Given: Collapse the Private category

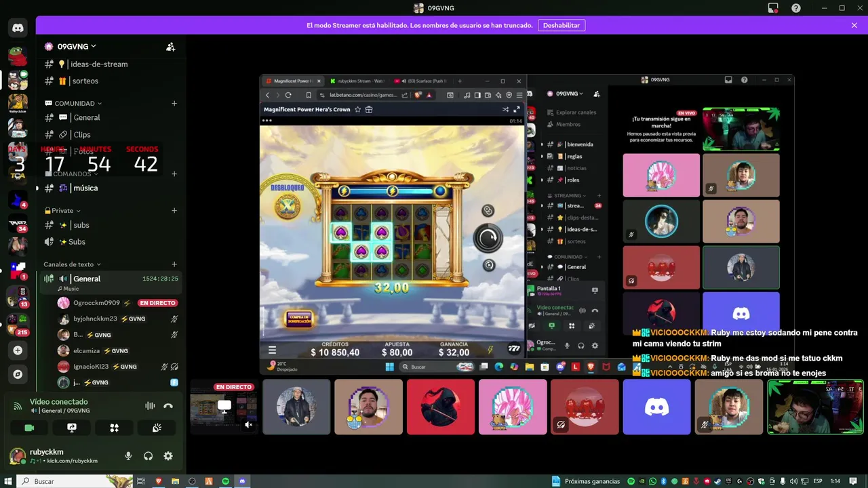Looking at the screenshot, I should (62, 211).
